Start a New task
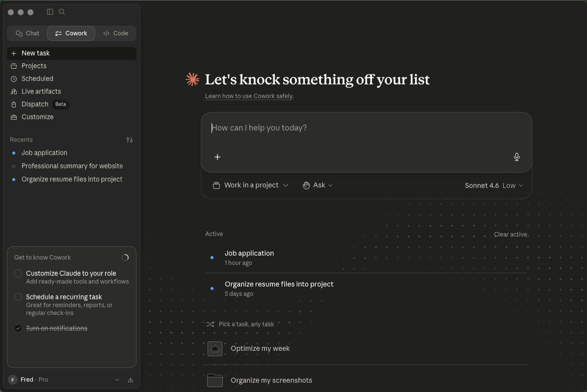 point(72,53)
